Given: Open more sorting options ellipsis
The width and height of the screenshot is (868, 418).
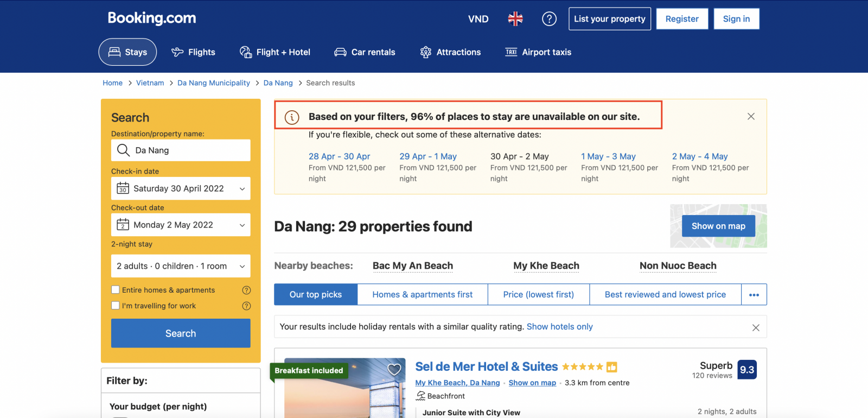Looking at the screenshot, I should [754, 295].
